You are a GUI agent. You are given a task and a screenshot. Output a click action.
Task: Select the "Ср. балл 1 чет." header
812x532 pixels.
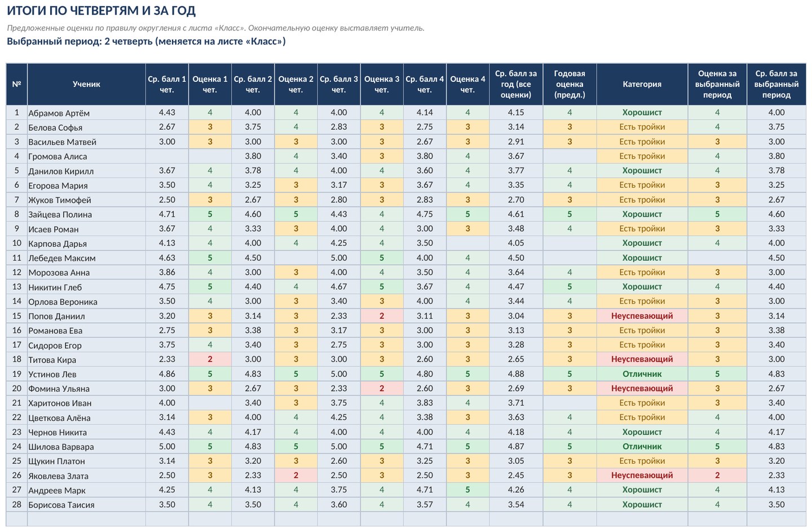click(x=167, y=84)
